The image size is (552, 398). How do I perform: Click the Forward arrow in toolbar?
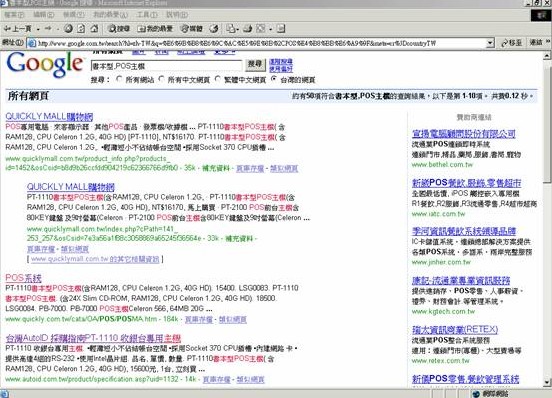(x=48, y=29)
